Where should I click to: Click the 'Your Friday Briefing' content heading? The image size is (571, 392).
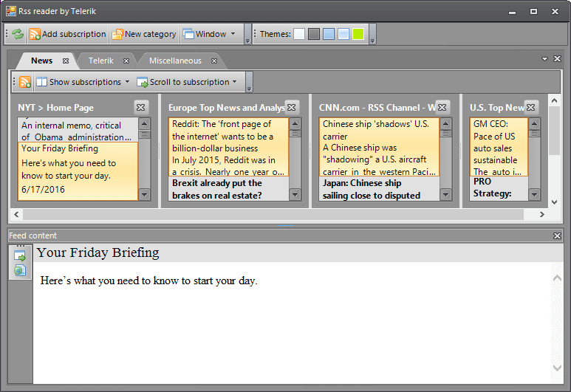(x=98, y=252)
